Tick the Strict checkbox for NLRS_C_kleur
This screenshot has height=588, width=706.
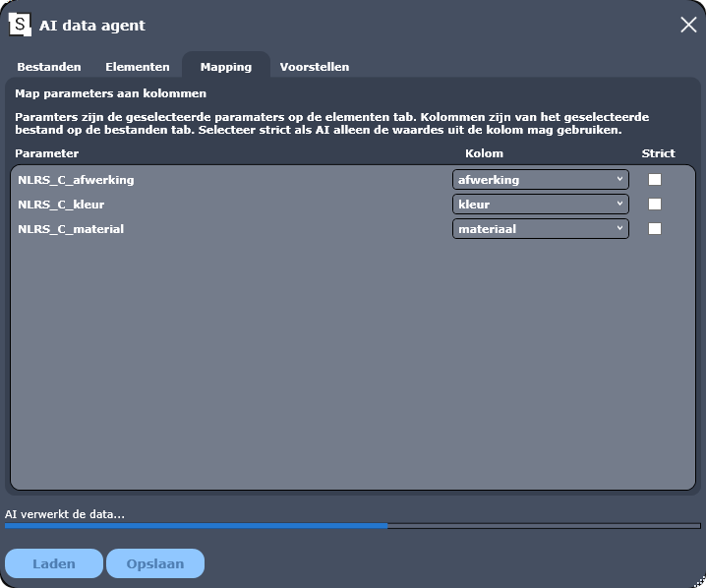tap(655, 204)
